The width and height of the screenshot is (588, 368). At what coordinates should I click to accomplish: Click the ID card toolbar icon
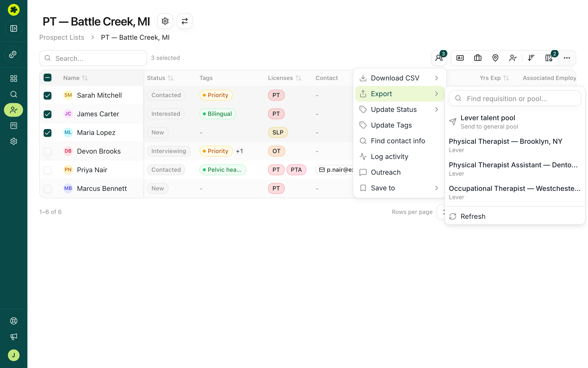(x=460, y=58)
